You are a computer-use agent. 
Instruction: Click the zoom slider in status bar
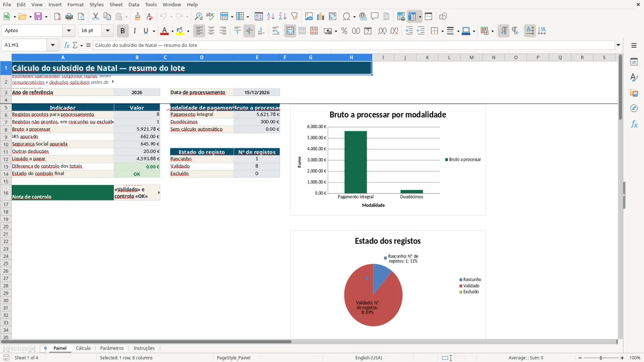pyautogui.click(x=601, y=358)
